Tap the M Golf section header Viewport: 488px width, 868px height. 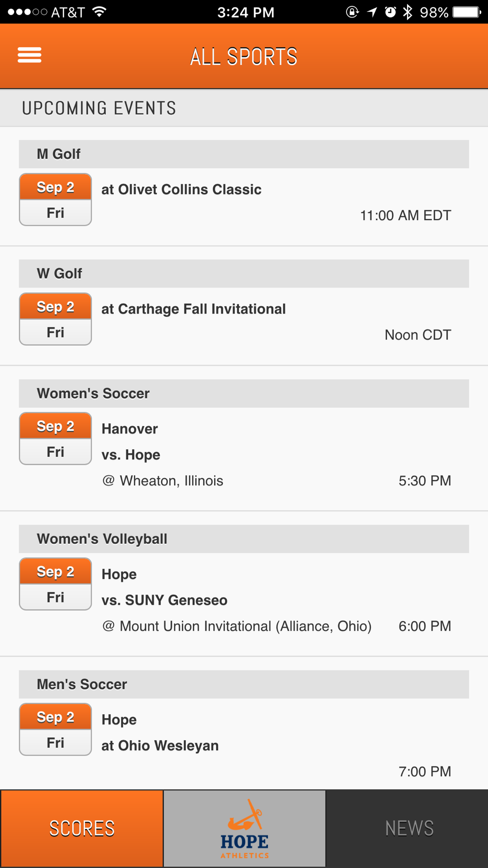tap(244, 154)
